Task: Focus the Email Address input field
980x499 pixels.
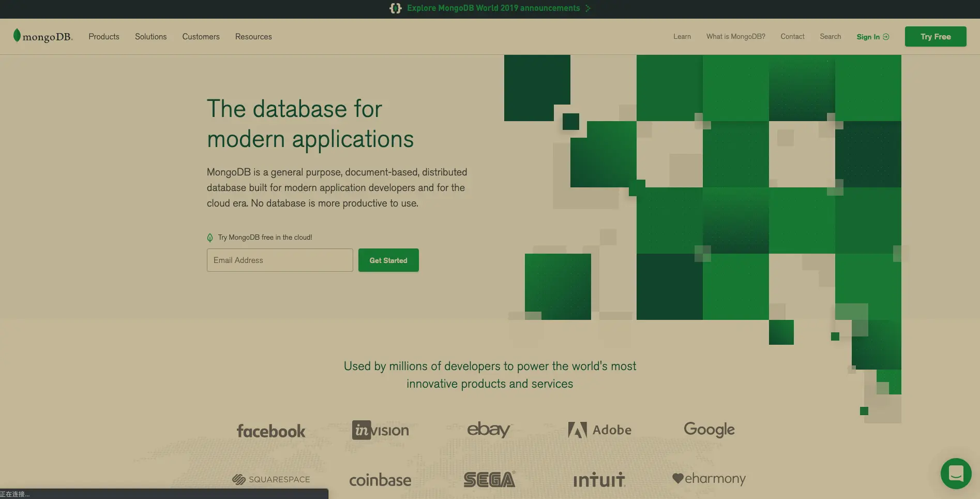Action: [x=280, y=260]
